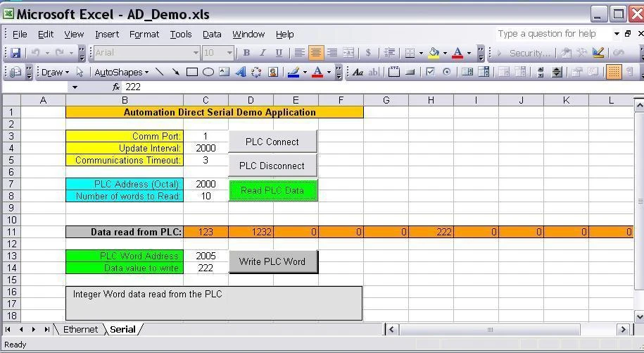Click the PLC Disconnect button
The height and width of the screenshot is (353, 644).
pos(272,166)
